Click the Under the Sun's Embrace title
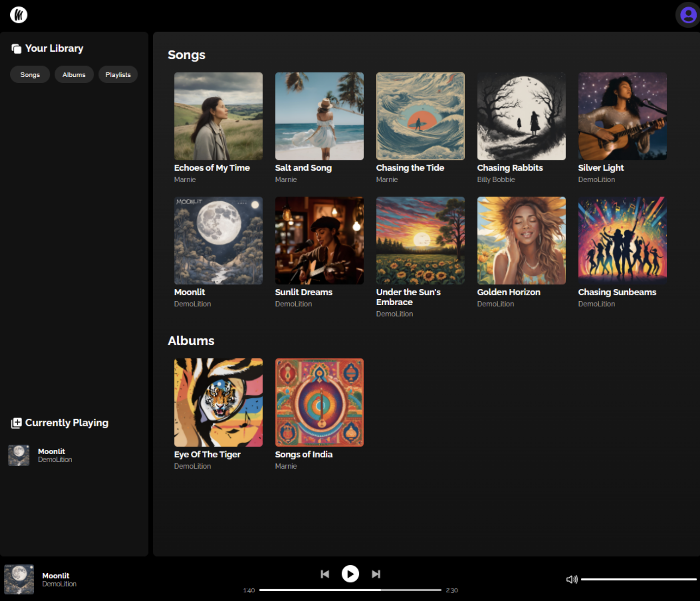The image size is (700, 601). pyautogui.click(x=408, y=297)
